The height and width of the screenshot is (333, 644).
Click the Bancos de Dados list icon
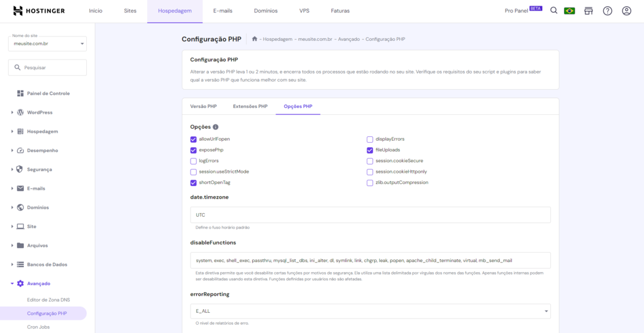[20, 265]
